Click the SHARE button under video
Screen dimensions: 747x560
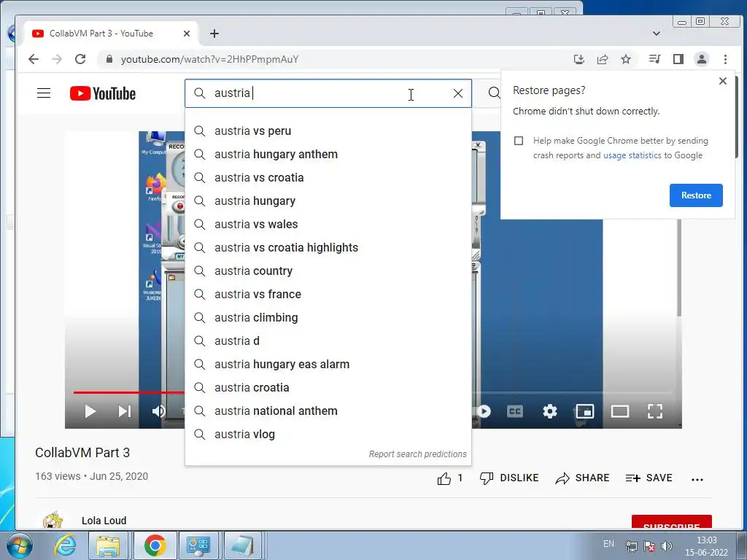point(582,478)
